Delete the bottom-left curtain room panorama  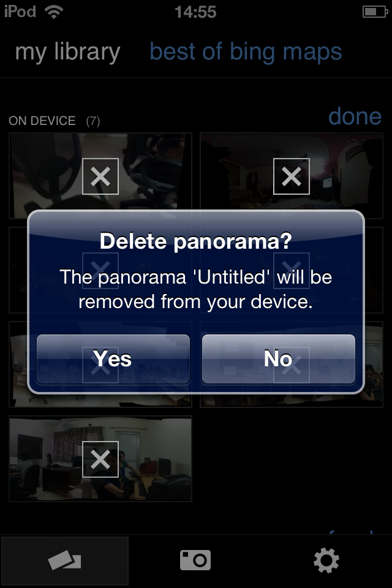point(100,459)
